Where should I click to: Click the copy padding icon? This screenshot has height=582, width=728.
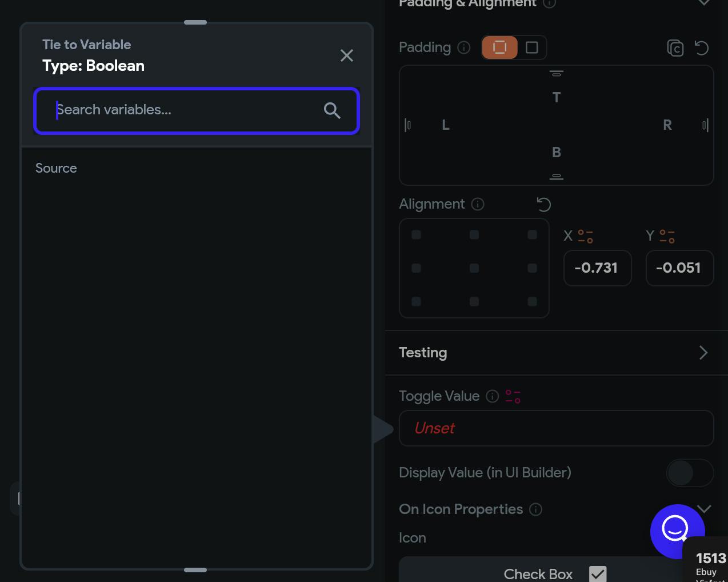(x=675, y=48)
